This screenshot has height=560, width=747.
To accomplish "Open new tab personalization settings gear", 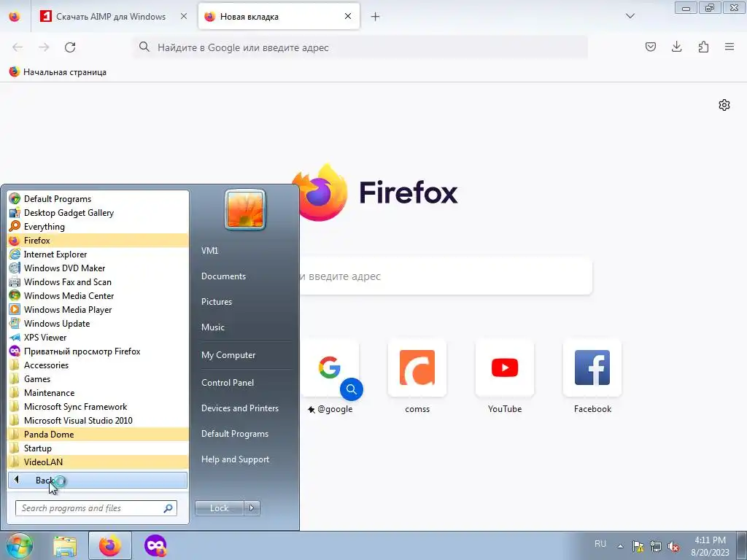I will [x=724, y=105].
